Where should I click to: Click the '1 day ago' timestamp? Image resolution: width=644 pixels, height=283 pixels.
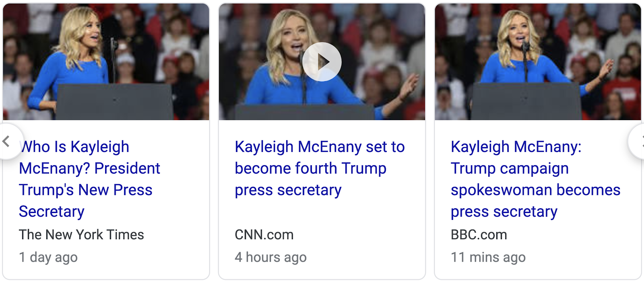click(x=48, y=257)
